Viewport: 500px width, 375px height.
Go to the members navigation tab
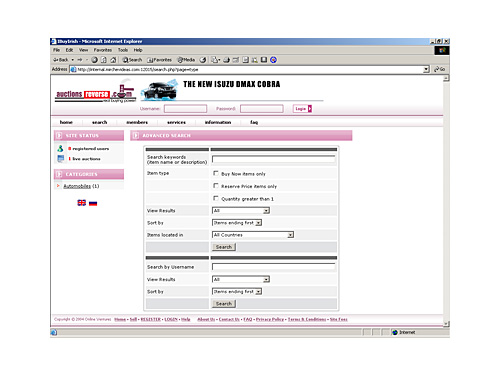pyautogui.click(x=137, y=122)
